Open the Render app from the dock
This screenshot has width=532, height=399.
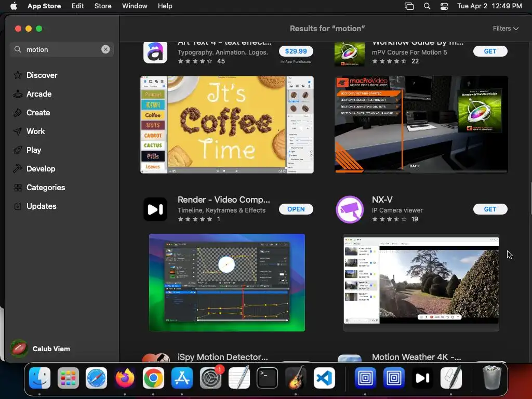coord(422,378)
